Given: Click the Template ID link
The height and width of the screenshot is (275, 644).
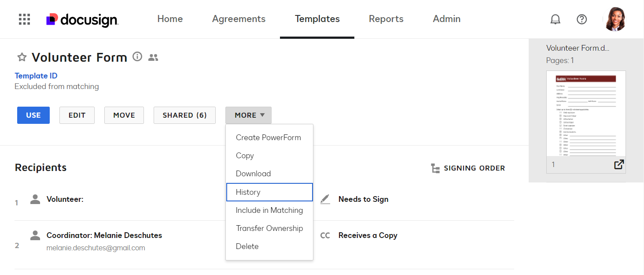Looking at the screenshot, I should click(x=36, y=76).
